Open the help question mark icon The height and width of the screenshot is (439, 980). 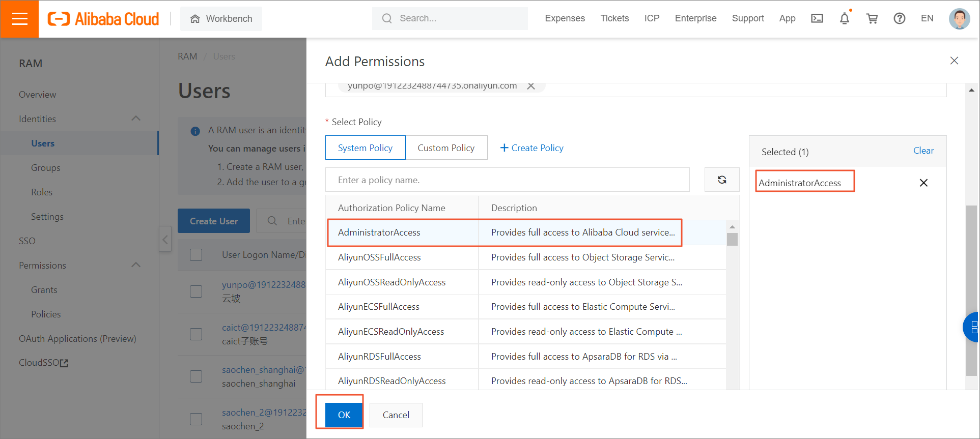(900, 18)
